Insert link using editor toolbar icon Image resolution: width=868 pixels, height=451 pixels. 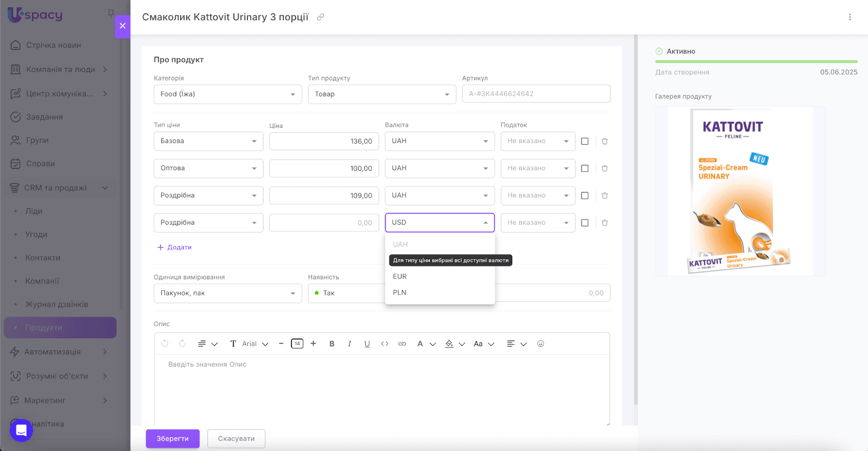click(x=402, y=344)
